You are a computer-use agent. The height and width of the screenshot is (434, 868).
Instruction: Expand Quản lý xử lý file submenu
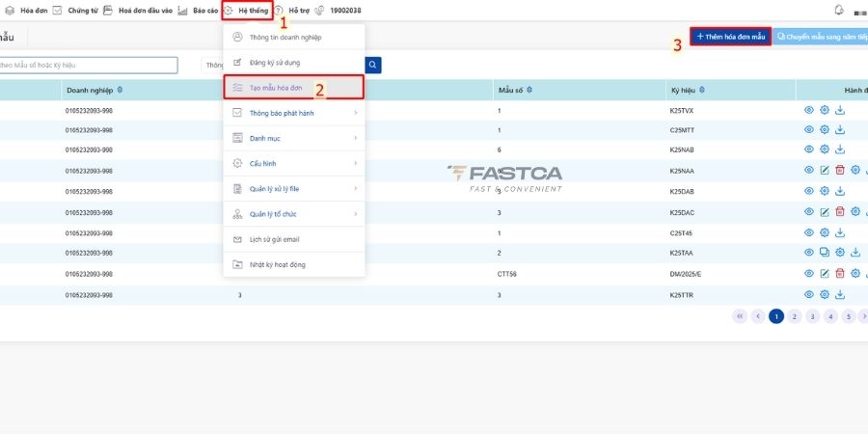[355, 189]
